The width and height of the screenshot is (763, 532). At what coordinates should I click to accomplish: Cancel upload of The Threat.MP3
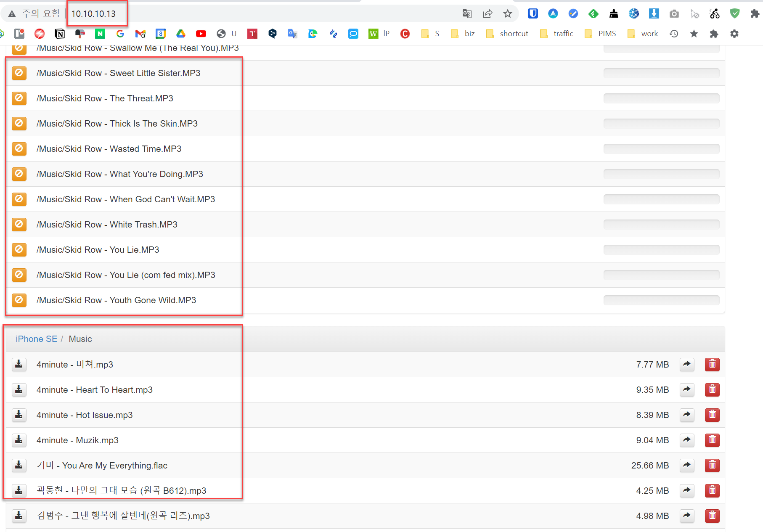coord(19,98)
